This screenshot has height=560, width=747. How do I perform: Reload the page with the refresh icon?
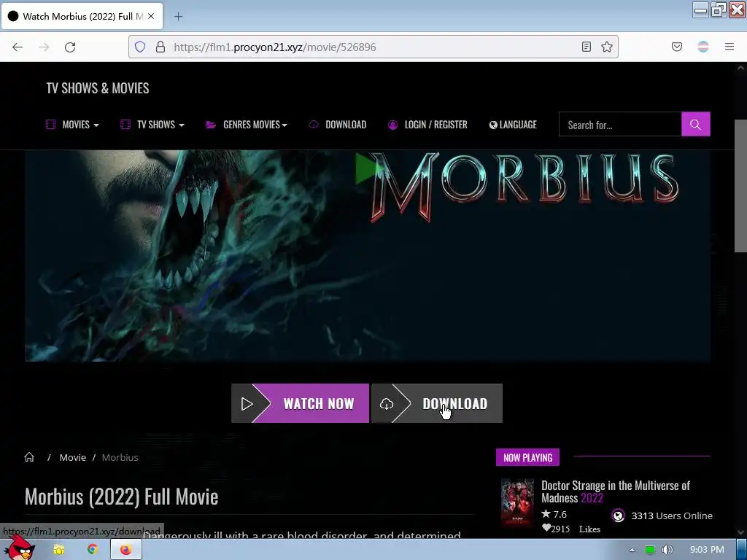pyautogui.click(x=70, y=47)
